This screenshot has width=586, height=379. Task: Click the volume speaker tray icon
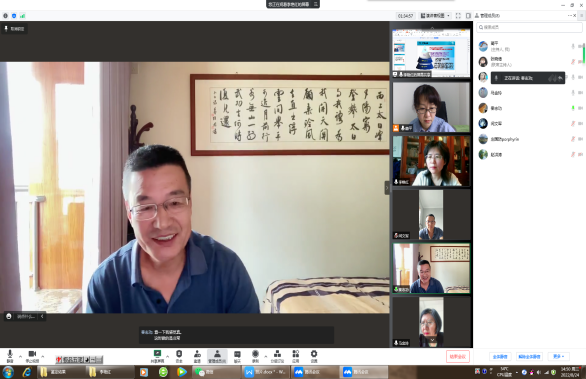[x=539, y=372]
